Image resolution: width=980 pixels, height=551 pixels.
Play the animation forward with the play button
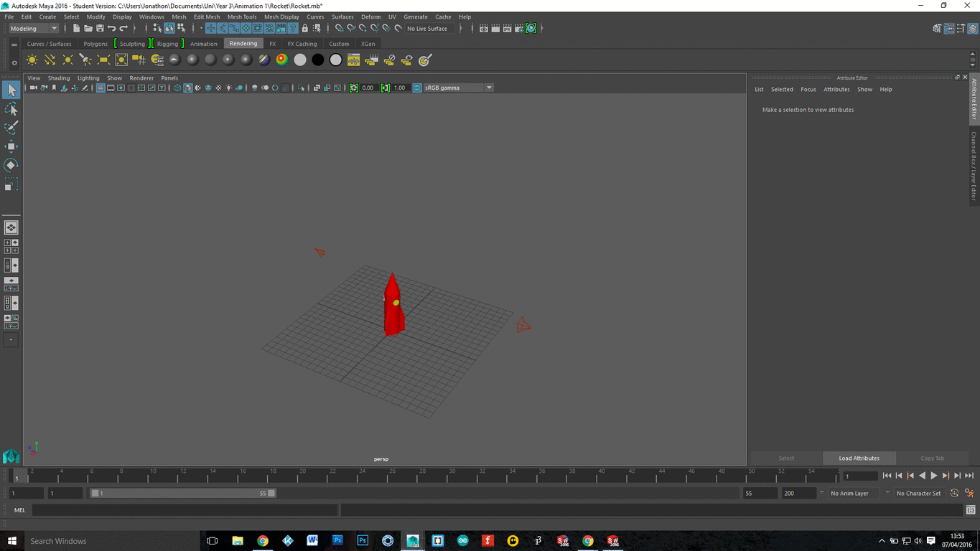[x=935, y=475]
